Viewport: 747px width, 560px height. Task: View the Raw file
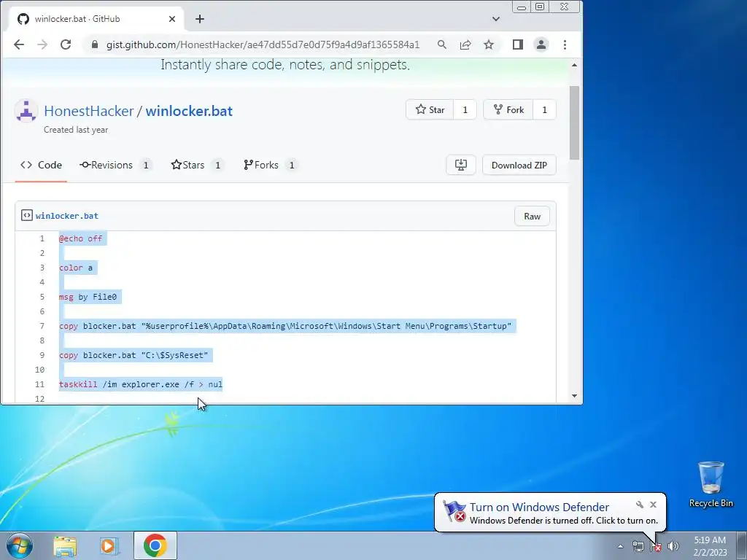point(532,216)
